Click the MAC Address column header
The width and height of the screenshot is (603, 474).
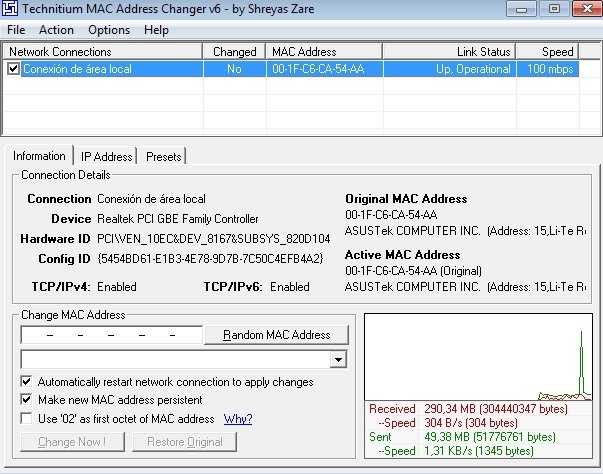point(324,52)
